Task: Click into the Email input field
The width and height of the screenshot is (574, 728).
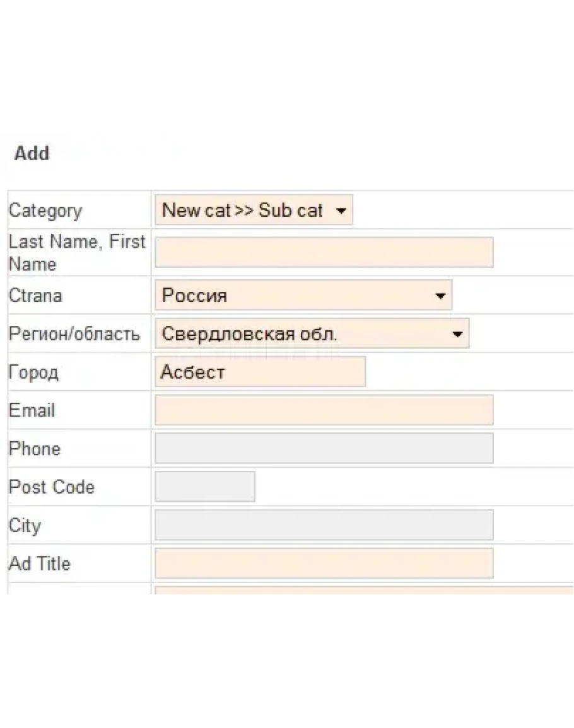Action: point(324,410)
